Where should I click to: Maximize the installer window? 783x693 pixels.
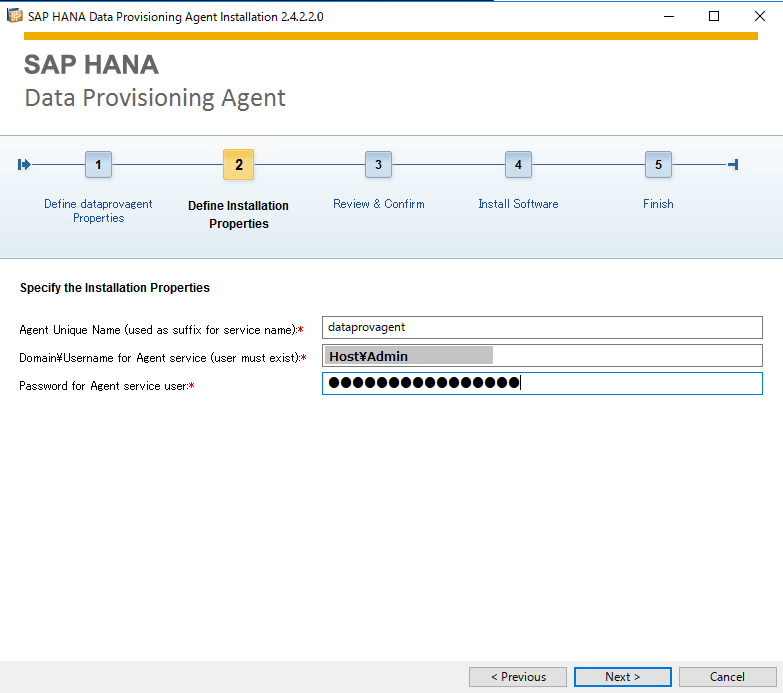(x=714, y=16)
